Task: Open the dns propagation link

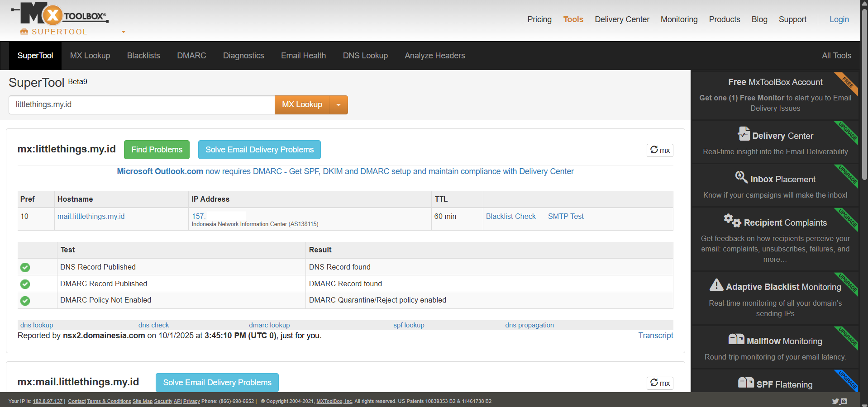Action: pos(529,325)
